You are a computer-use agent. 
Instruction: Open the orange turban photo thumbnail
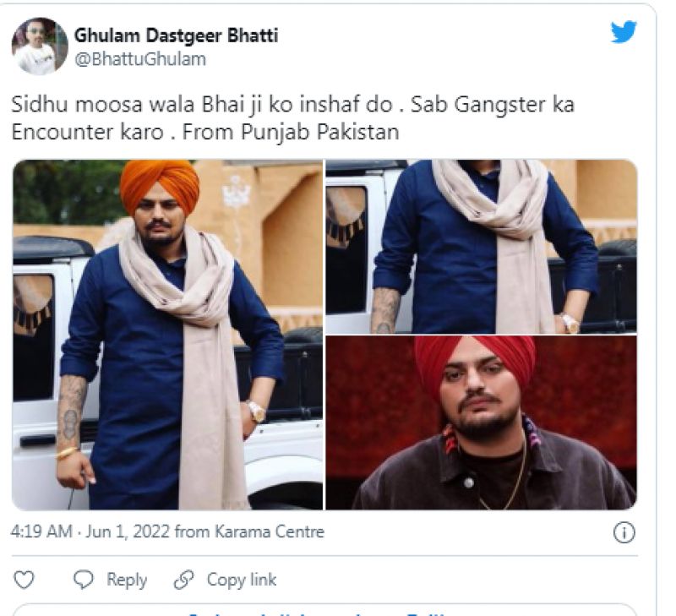167,335
